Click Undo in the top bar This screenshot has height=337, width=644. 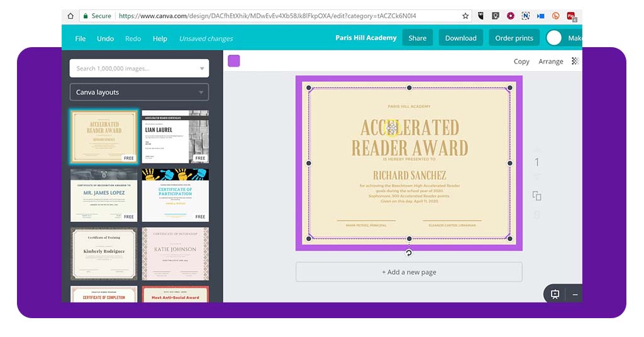105,38
